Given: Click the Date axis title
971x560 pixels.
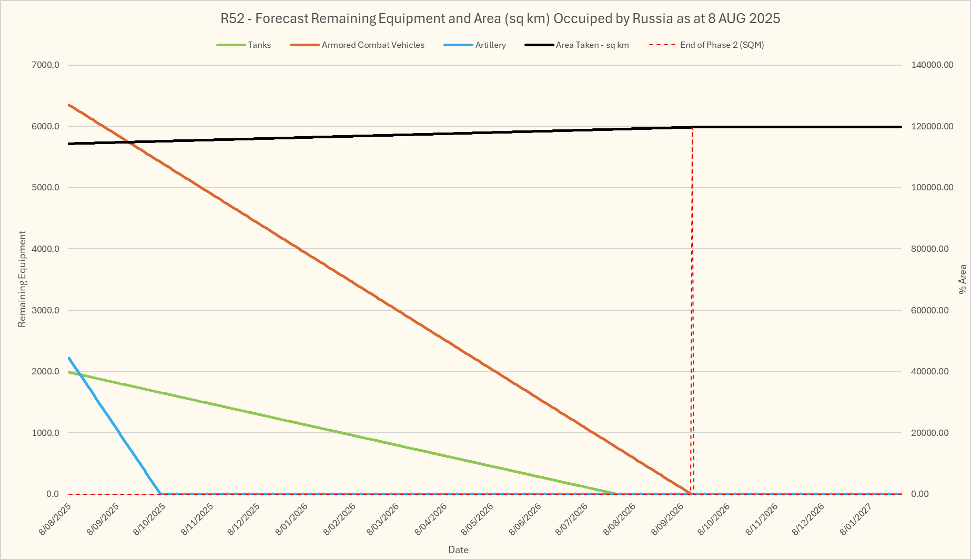Looking at the screenshot, I should [458, 550].
